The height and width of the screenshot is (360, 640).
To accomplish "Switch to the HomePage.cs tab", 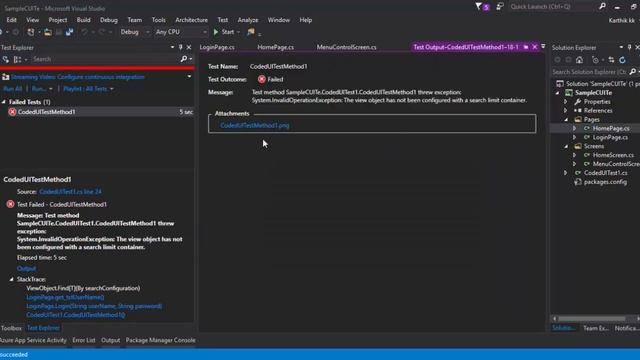I will (x=276, y=47).
